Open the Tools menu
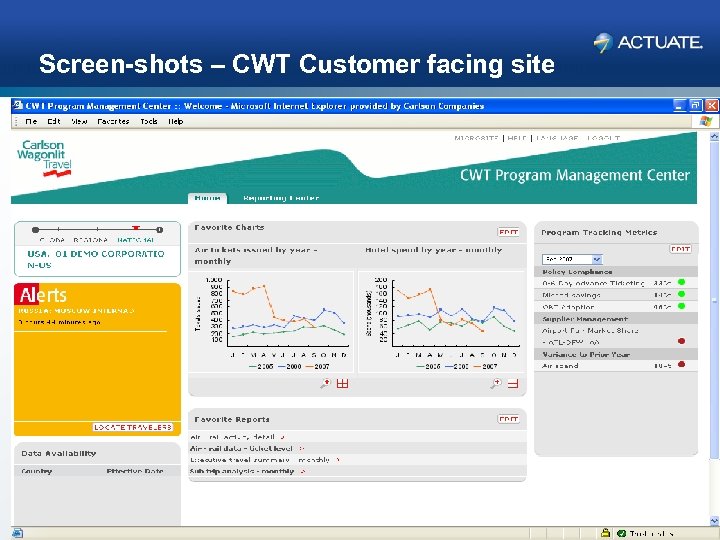This screenshot has height=540, width=720. tap(149, 121)
